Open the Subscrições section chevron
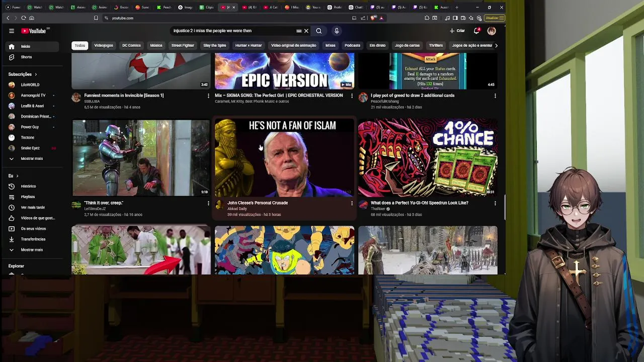This screenshot has width=644, height=362. (x=36, y=74)
